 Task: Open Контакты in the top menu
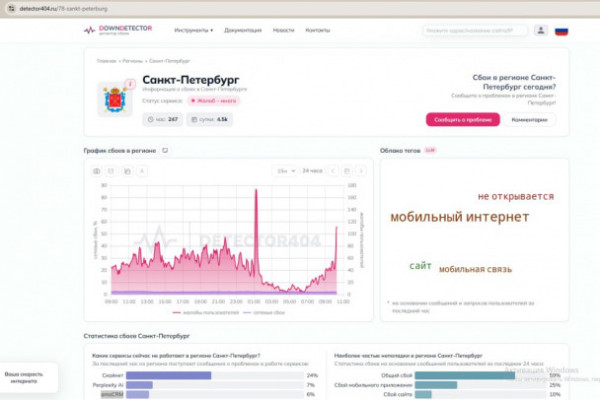click(318, 30)
